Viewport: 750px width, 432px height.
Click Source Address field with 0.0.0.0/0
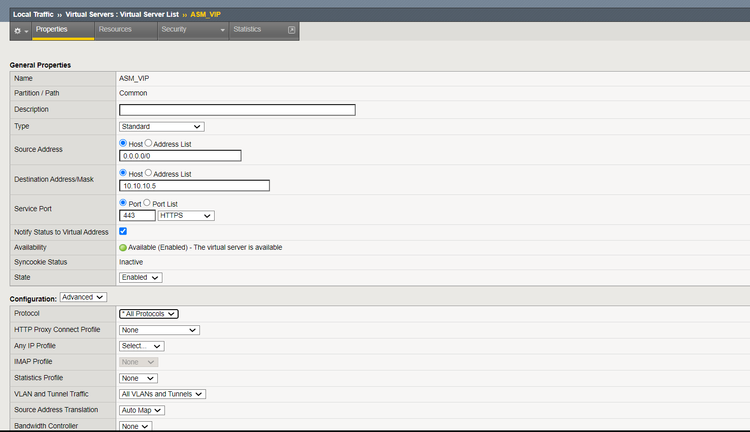point(180,156)
